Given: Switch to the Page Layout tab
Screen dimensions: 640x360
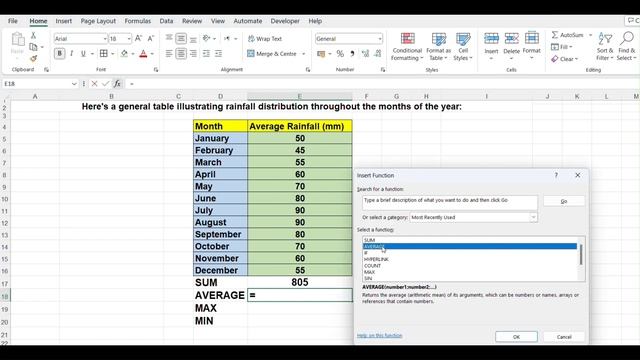Looking at the screenshot, I should [x=98, y=21].
